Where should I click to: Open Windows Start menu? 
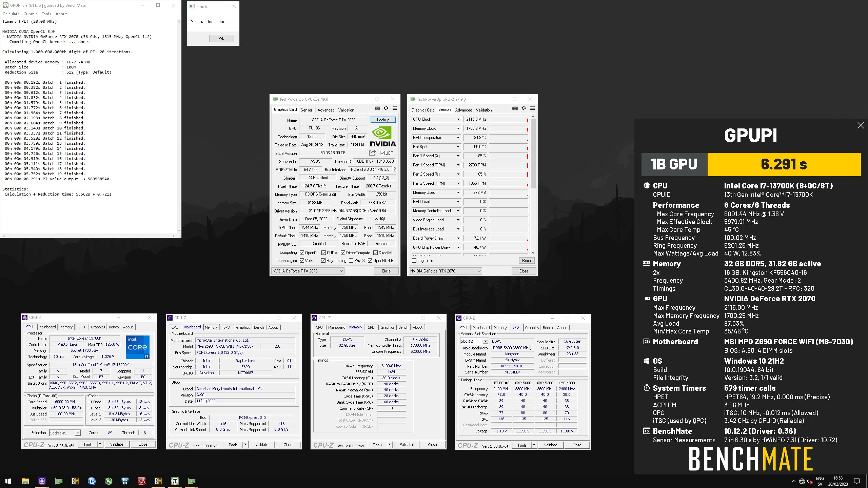click(x=8, y=481)
